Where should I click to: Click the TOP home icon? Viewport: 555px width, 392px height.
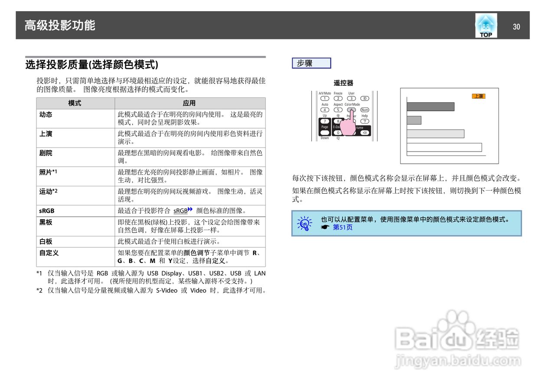click(x=486, y=25)
